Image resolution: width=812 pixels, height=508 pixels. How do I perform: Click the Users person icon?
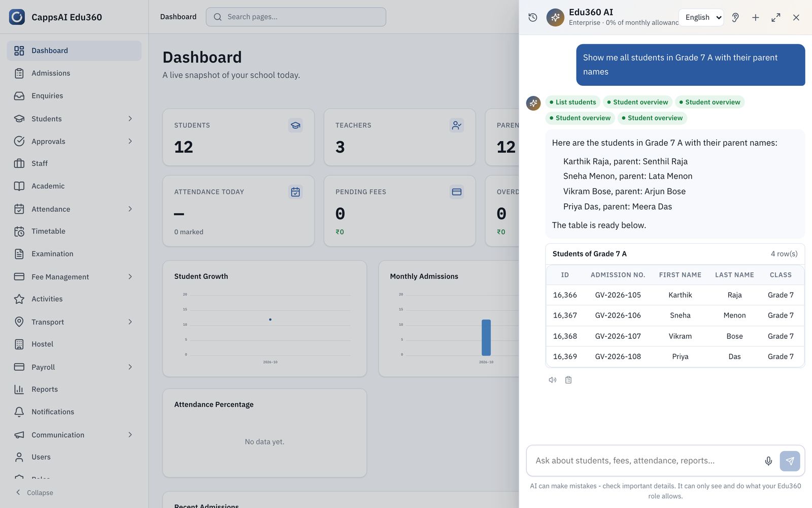[x=19, y=457]
